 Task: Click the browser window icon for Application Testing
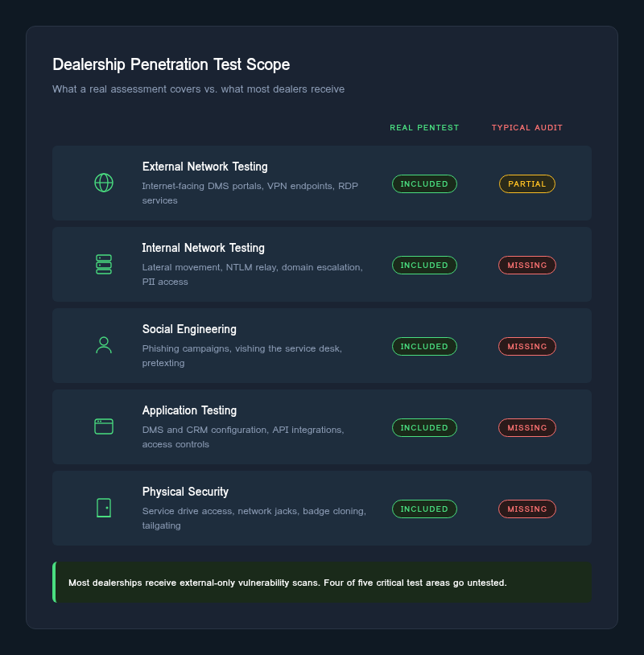click(103, 426)
